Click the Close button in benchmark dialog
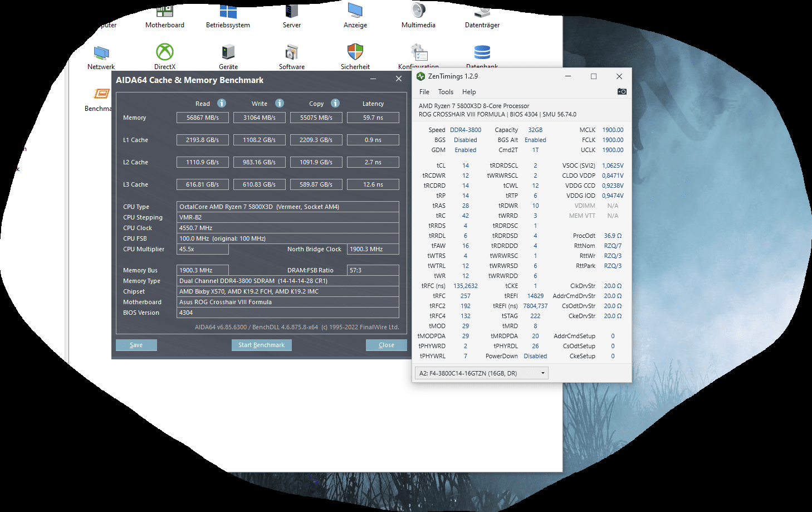 (387, 345)
